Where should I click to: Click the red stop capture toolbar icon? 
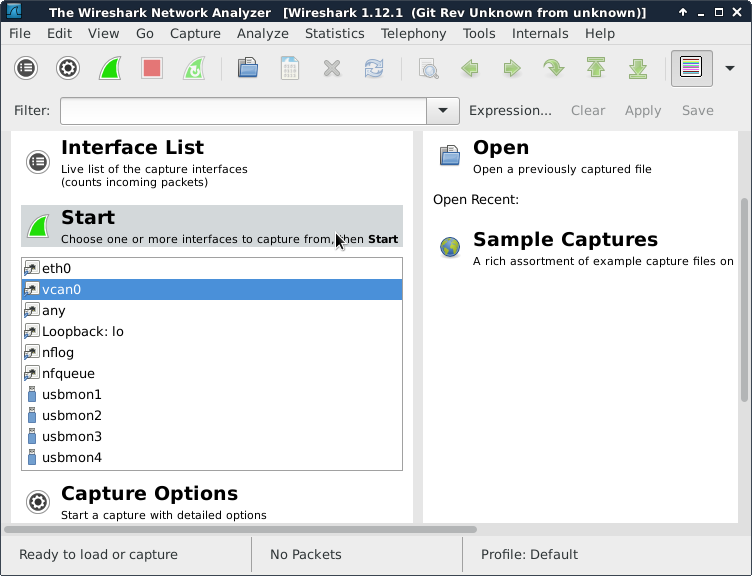click(x=152, y=68)
